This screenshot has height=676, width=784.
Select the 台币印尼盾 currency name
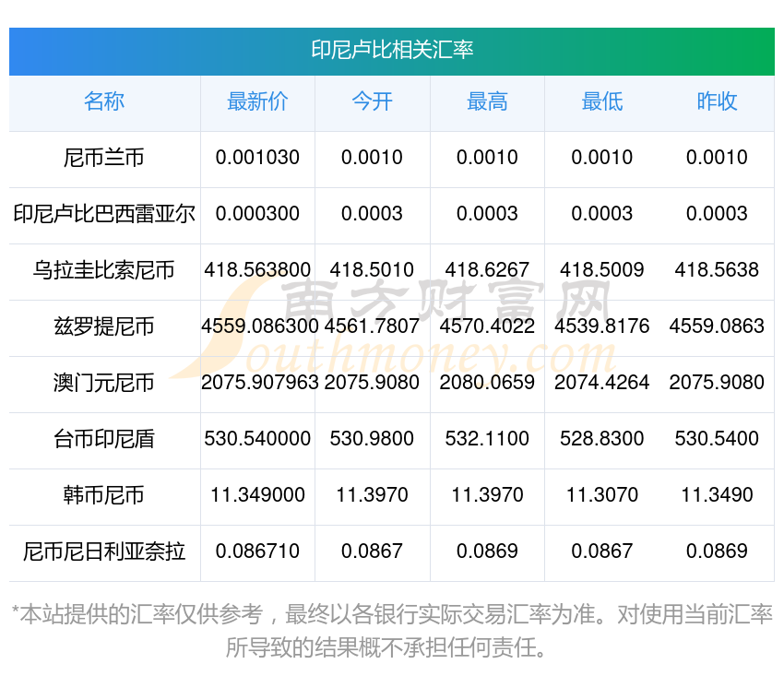[104, 439]
